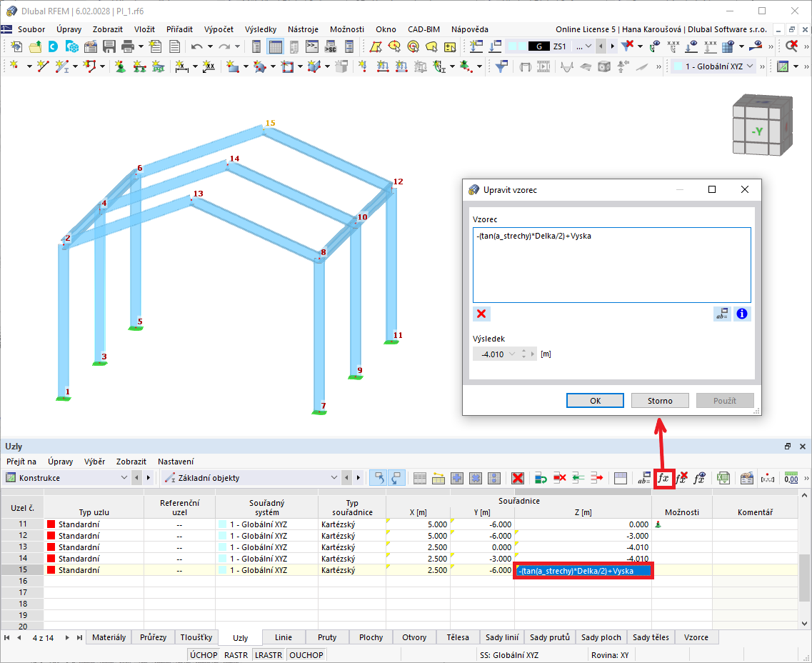Open Přejít na menu in Uzly panel

click(x=21, y=462)
